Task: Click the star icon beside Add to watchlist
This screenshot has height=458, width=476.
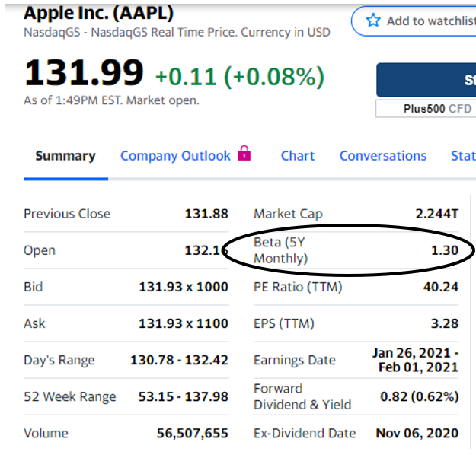Action: tap(373, 21)
